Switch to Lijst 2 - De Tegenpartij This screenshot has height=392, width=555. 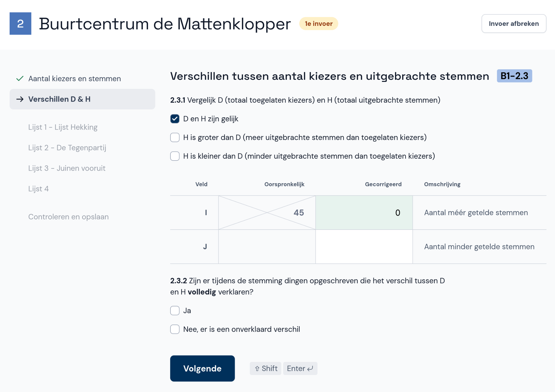tap(67, 147)
